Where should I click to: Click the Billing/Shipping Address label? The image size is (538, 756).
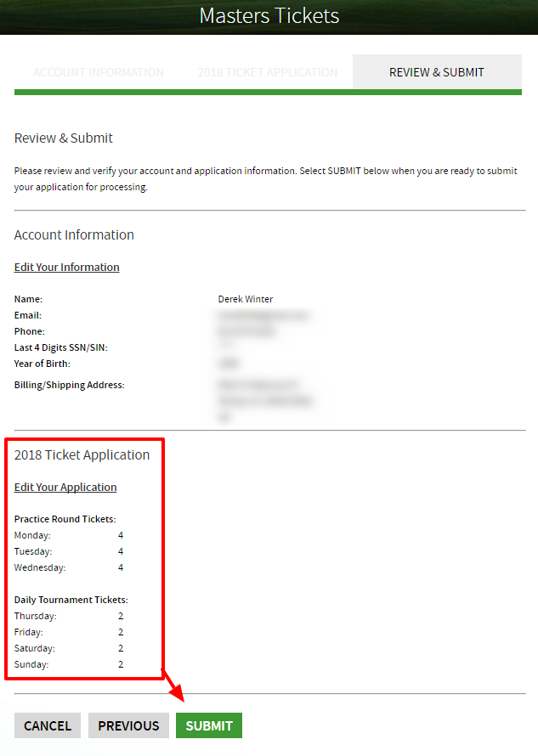[x=70, y=385]
